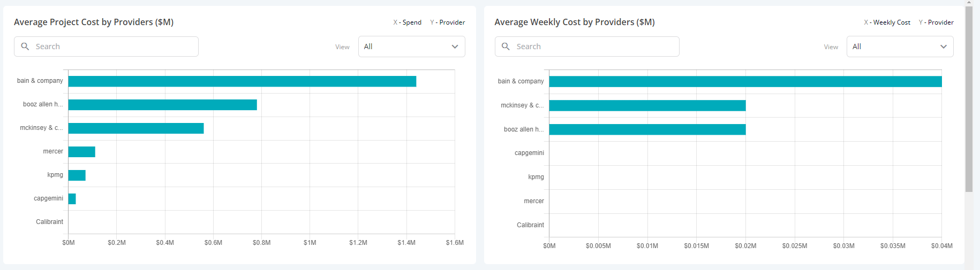The width and height of the screenshot is (980, 270).
Task: Click 'mercer' label in Project Cost chart
Action: [x=53, y=151]
